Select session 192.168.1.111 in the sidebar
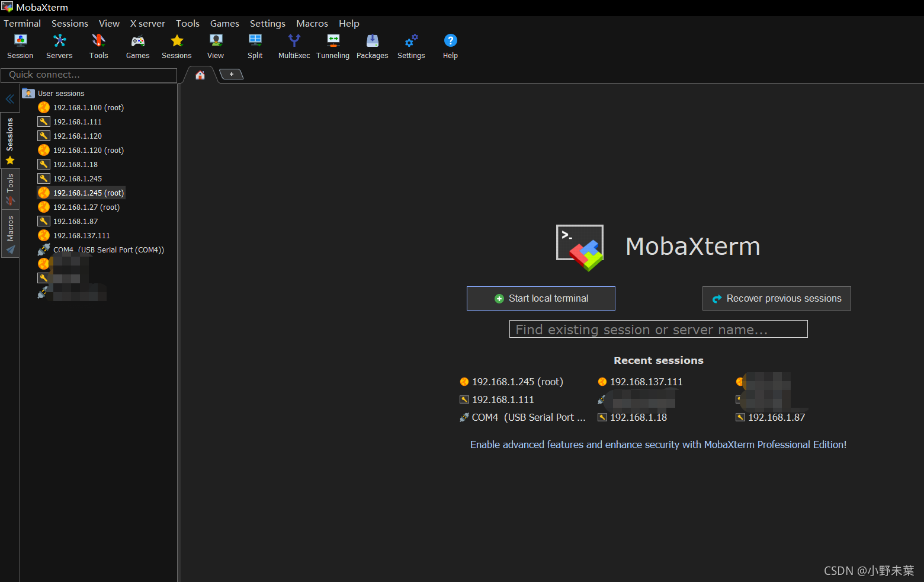 coord(70,121)
